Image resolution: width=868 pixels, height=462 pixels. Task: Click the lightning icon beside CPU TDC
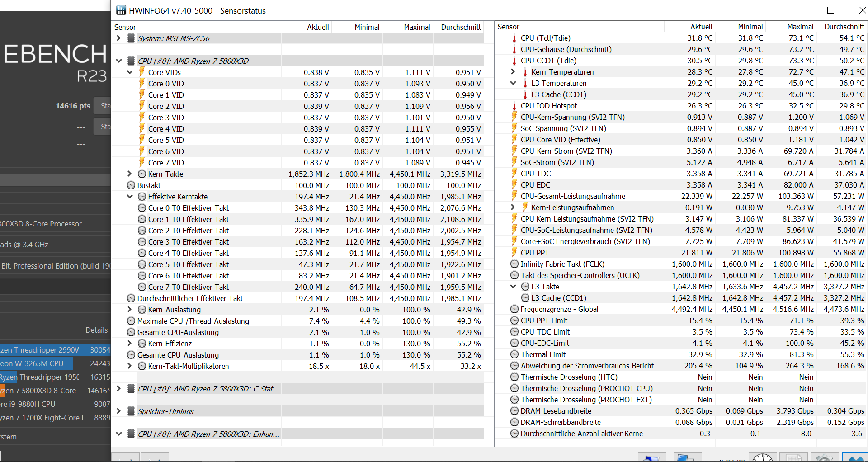(514, 174)
